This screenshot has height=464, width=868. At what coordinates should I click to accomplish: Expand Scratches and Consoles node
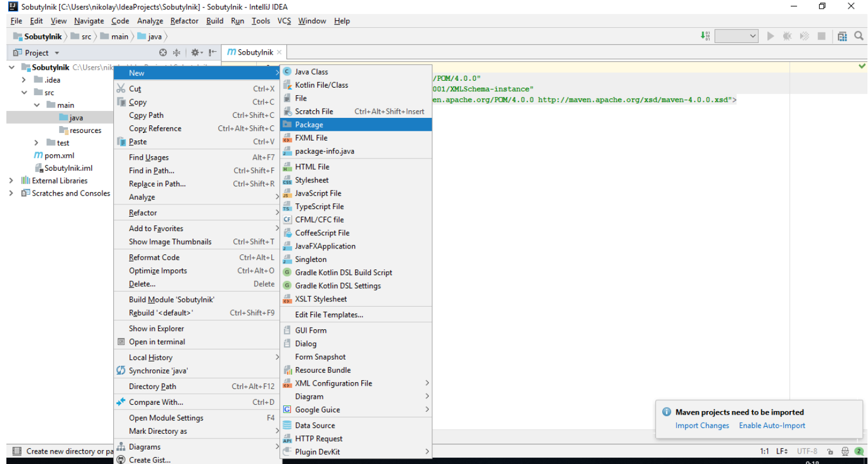point(12,193)
